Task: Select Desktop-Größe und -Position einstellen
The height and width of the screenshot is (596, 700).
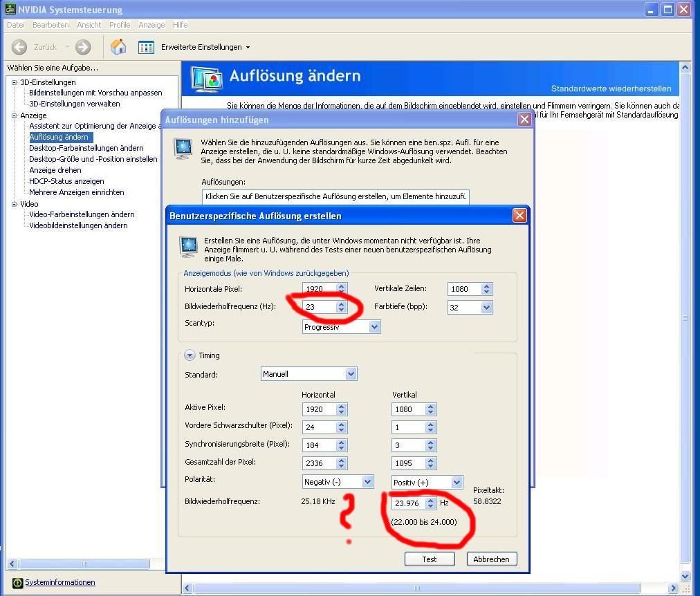Action: (x=93, y=159)
